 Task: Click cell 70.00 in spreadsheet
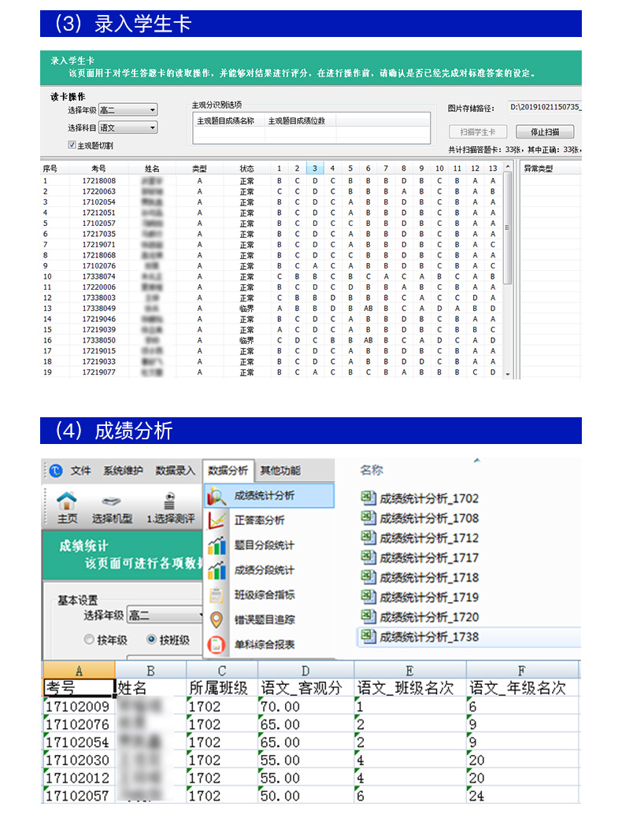[305, 707]
